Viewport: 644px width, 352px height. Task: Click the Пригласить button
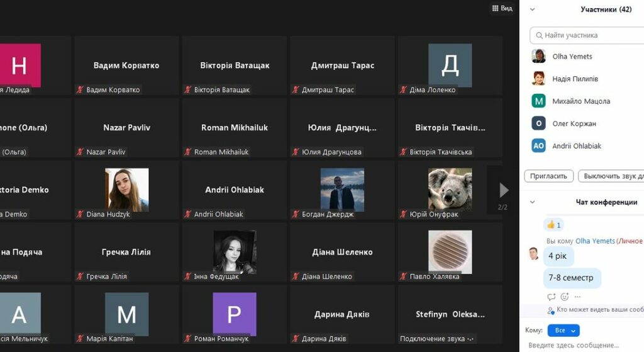pos(549,176)
